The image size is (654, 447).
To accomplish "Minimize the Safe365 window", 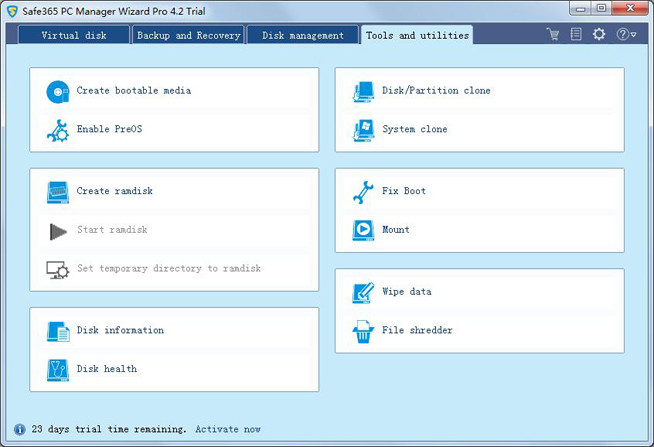I will 581,8.
